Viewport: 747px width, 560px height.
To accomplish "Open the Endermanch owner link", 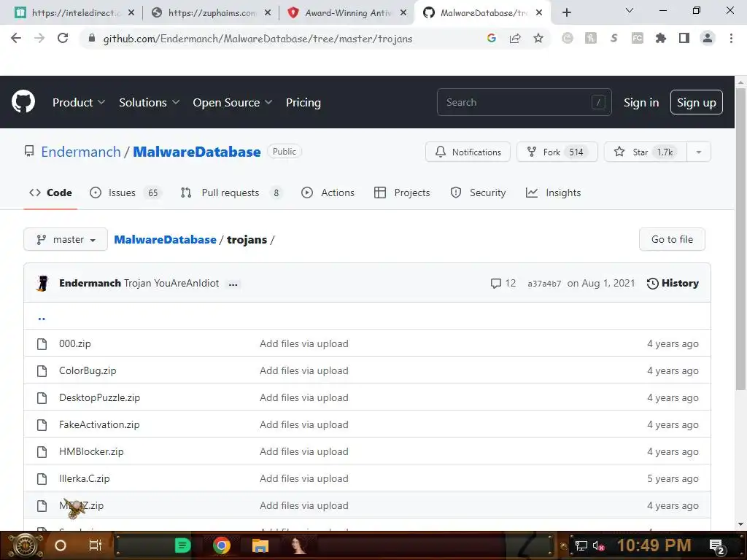I will (x=80, y=152).
